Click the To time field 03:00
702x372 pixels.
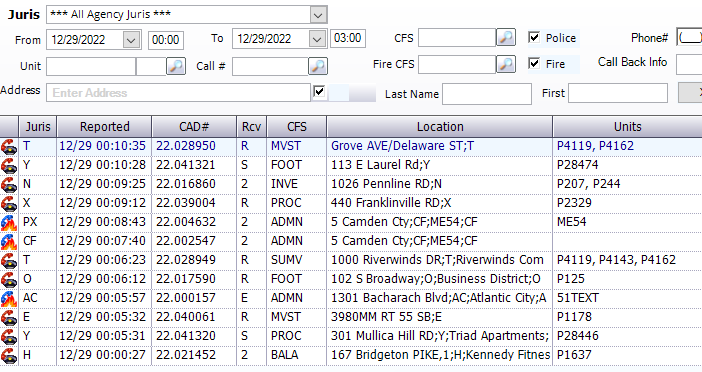347,38
